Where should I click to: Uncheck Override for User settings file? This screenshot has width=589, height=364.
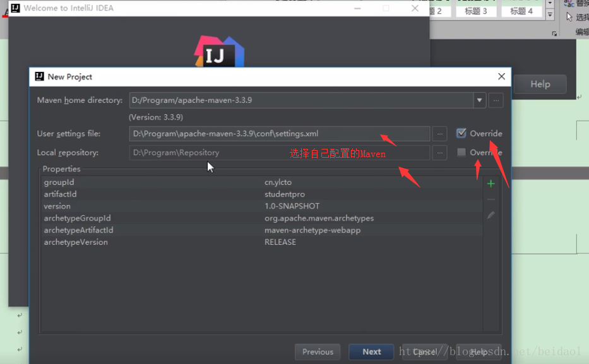[x=461, y=133]
